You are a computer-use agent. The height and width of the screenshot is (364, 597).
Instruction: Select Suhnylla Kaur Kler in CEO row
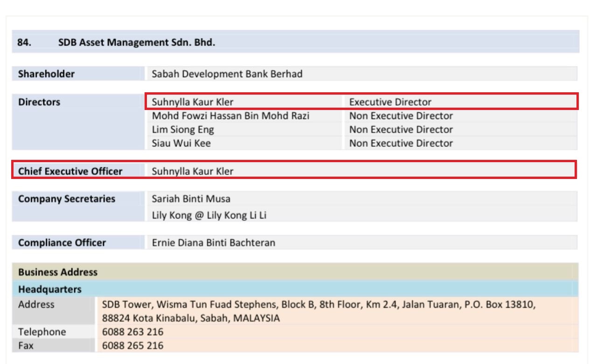[x=193, y=171]
